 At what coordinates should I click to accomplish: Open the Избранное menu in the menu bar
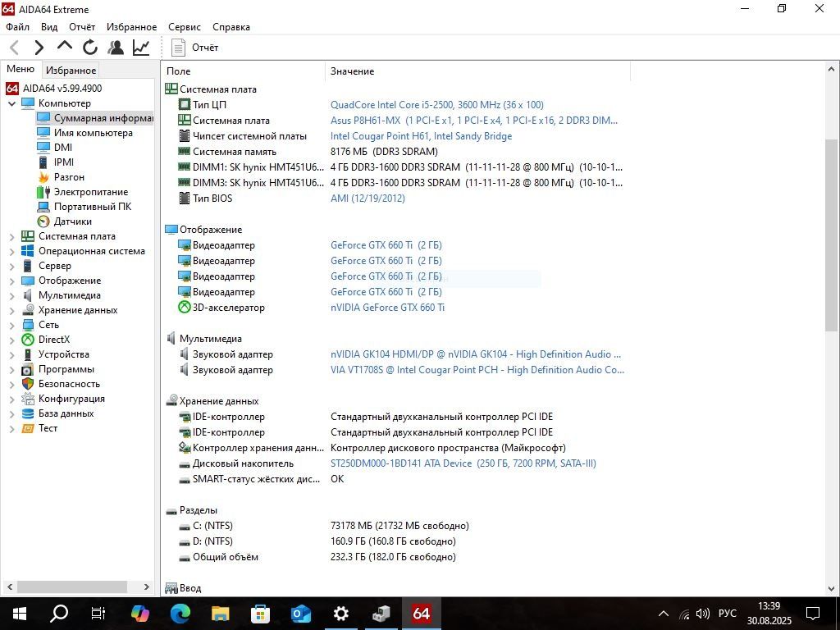[x=132, y=27]
